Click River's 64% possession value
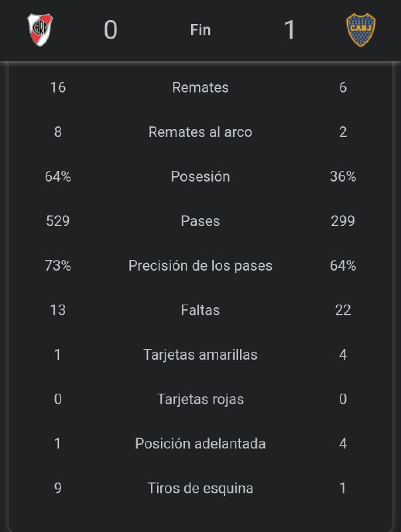The width and height of the screenshot is (401, 532). 58,176
